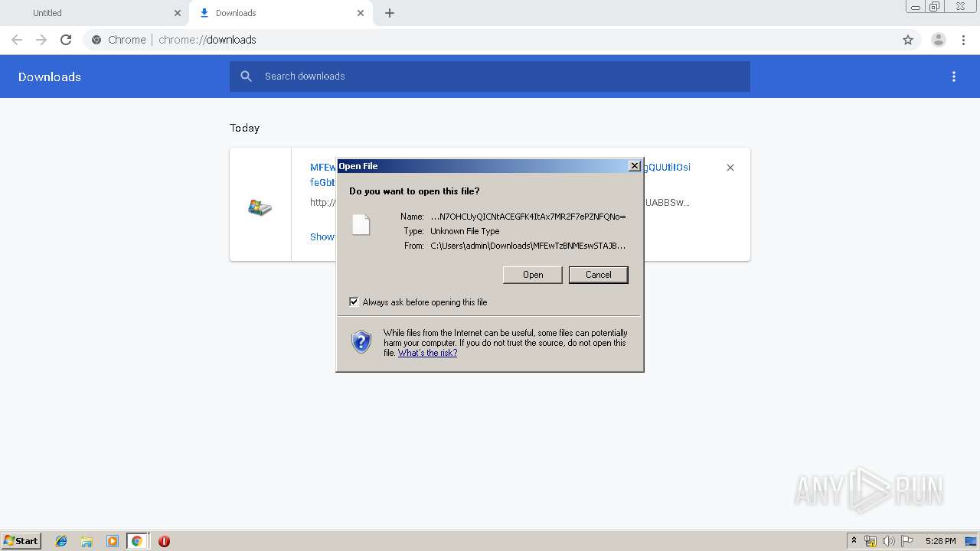The width and height of the screenshot is (980, 551).
Task: Bookmark this page with the star icon
Action: click(908, 40)
